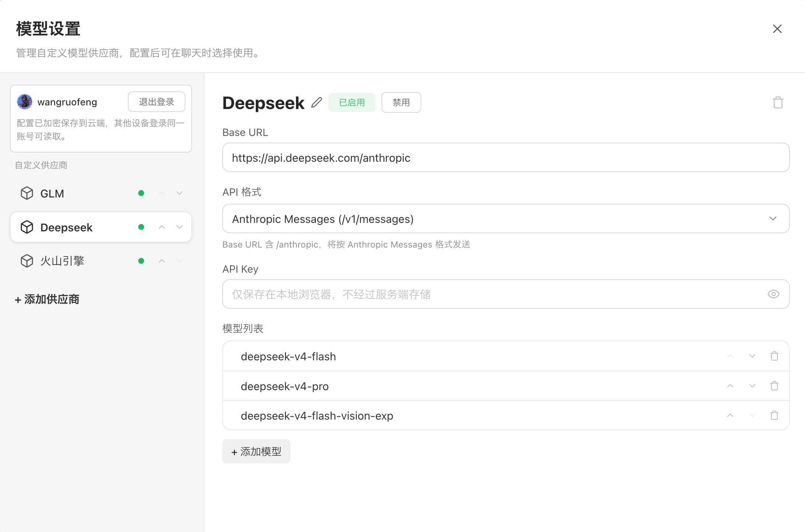805x532 pixels.
Task: Click 添加模型 to add a model
Action: [x=256, y=451]
